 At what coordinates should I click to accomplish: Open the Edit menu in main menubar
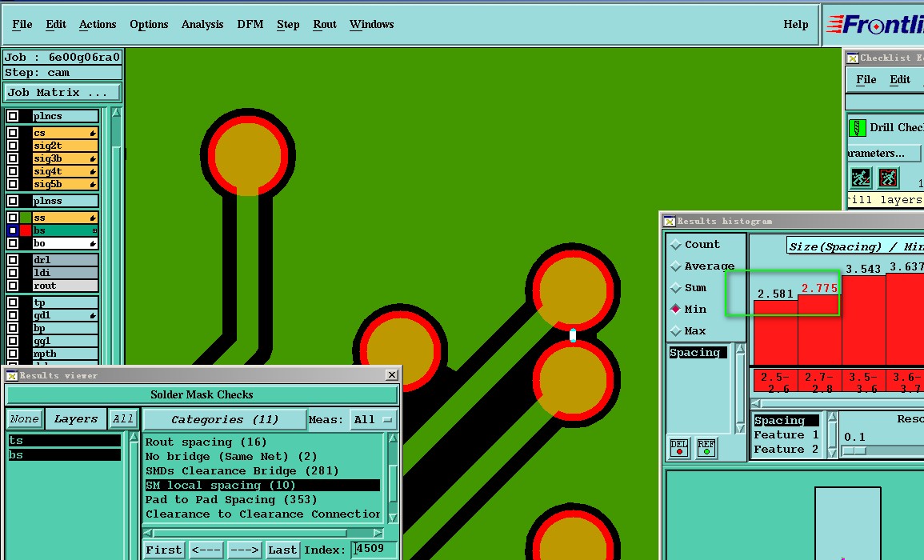56,24
